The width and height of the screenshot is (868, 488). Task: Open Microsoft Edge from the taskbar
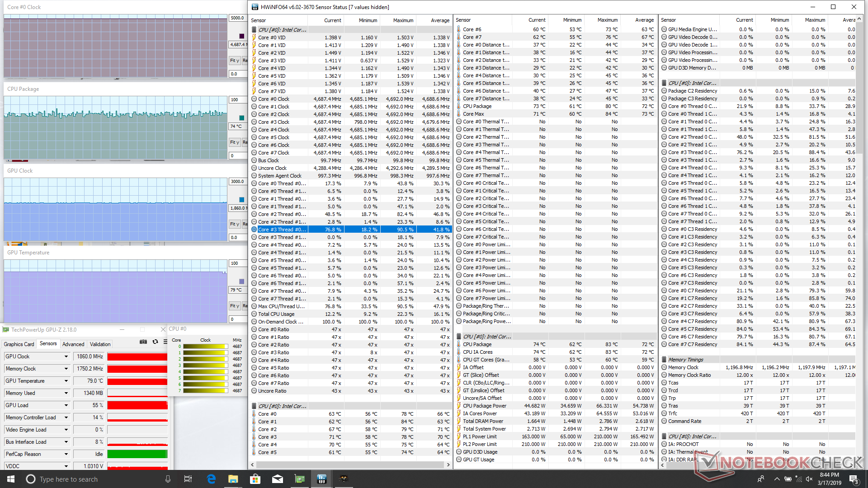(211, 479)
